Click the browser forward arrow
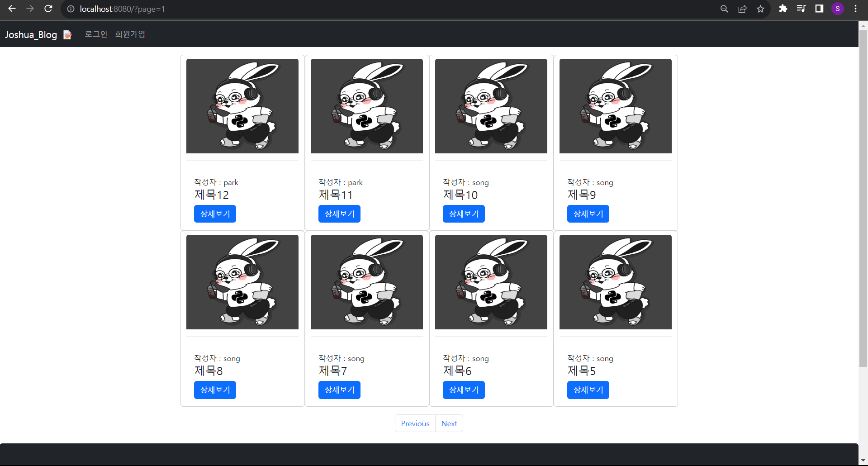This screenshot has height=466, width=868. (30, 9)
